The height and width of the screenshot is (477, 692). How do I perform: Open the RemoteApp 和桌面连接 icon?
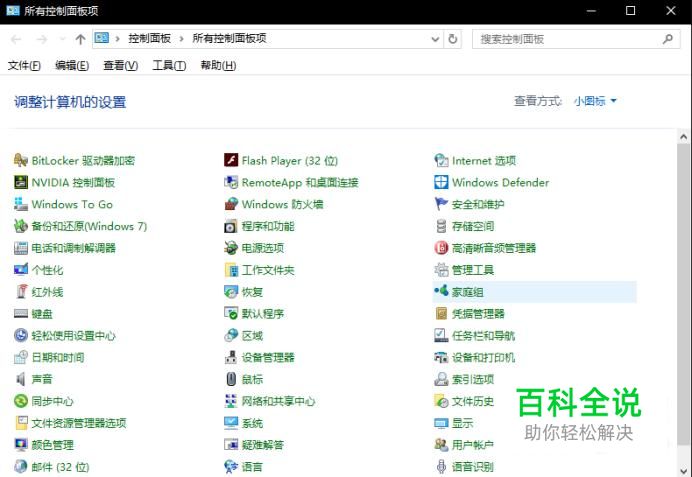231,182
